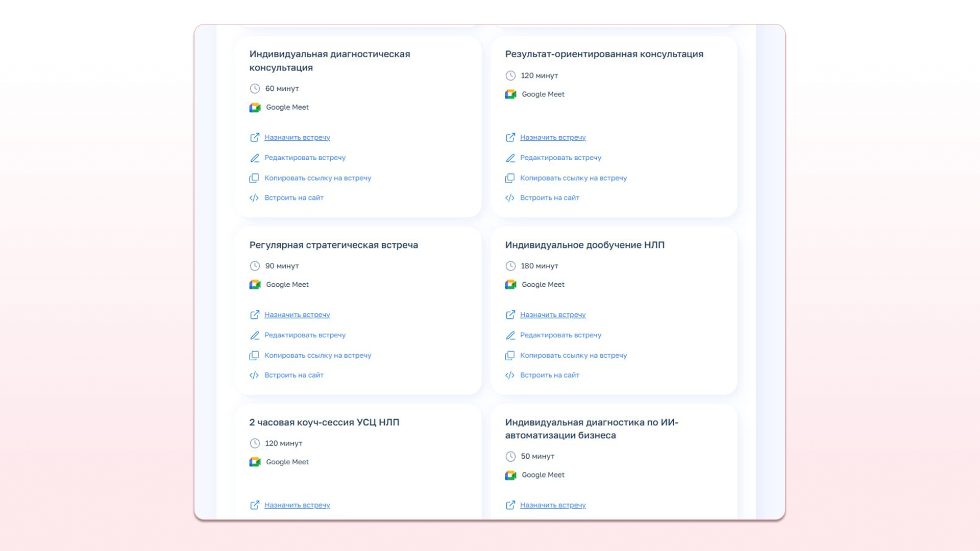Open Назначить встречу for Индивидуальная диагностическая консультация
The image size is (980, 551).
[297, 137]
